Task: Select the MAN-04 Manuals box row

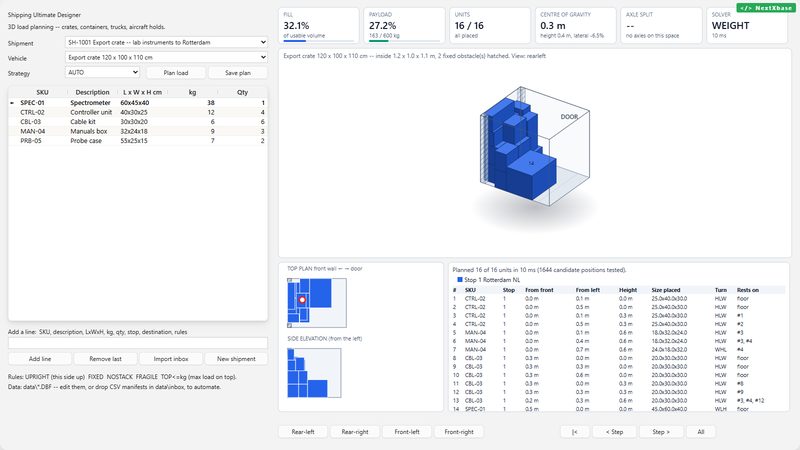Action: (x=138, y=131)
